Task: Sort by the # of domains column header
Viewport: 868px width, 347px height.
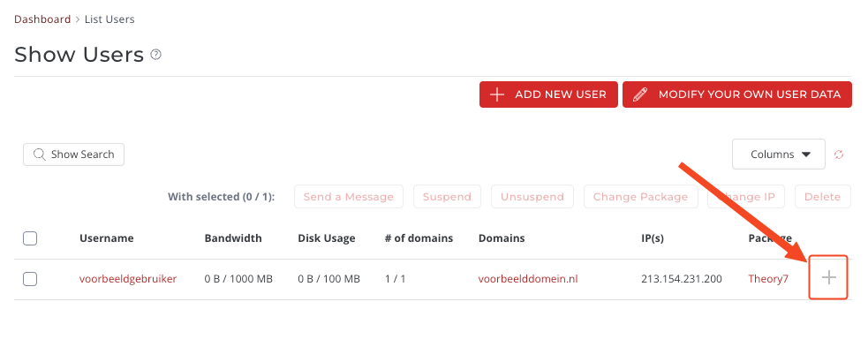Action: coord(419,238)
